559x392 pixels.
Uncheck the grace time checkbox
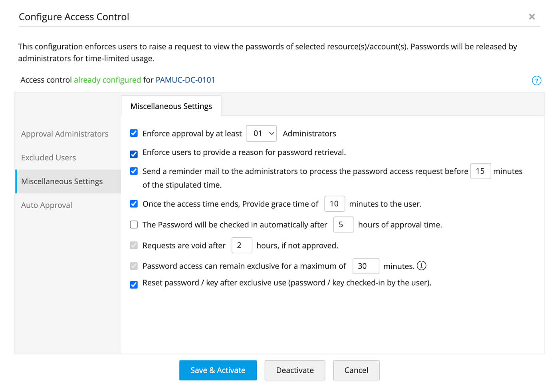pyautogui.click(x=134, y=204)
